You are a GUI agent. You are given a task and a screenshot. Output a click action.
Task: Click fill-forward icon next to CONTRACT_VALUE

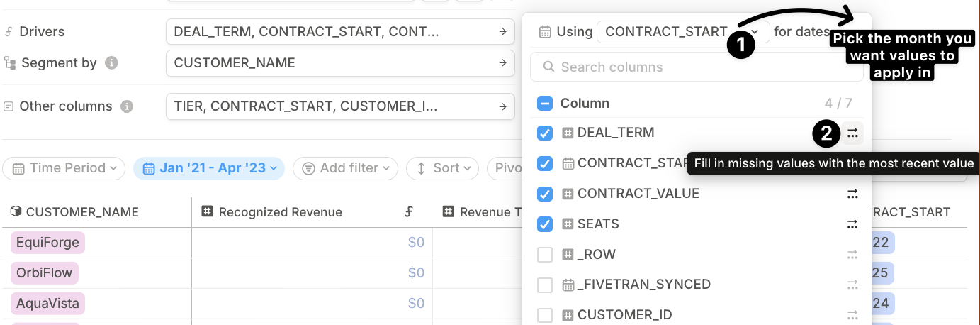click(852, 194)
